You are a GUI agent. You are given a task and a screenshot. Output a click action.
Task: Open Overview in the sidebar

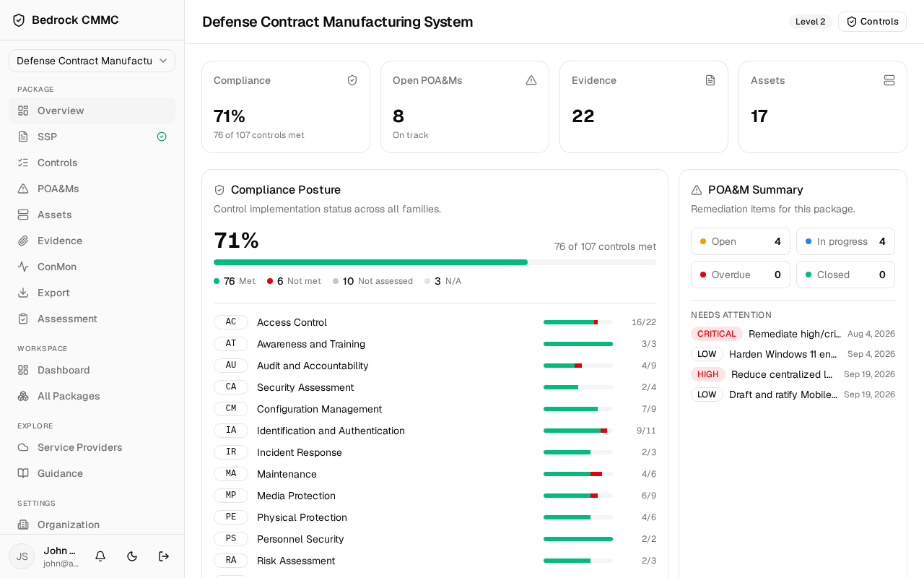point(92,111)
